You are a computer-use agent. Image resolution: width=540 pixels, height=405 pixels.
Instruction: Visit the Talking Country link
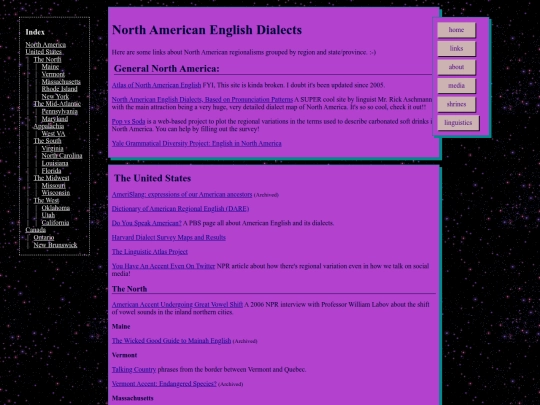coord(134,370)
